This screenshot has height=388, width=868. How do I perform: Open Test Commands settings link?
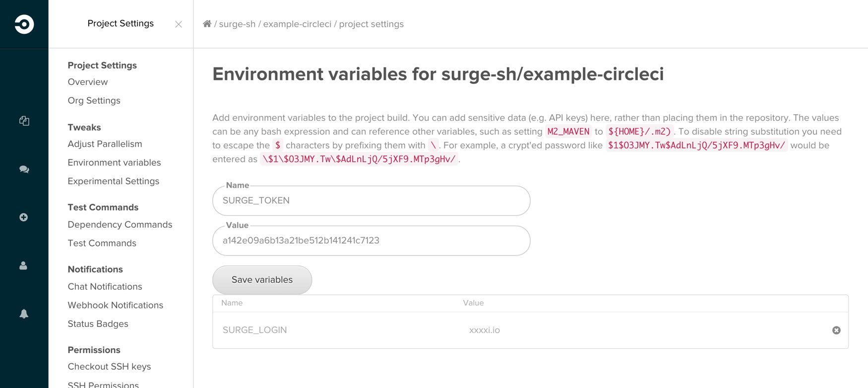(102, 243)
